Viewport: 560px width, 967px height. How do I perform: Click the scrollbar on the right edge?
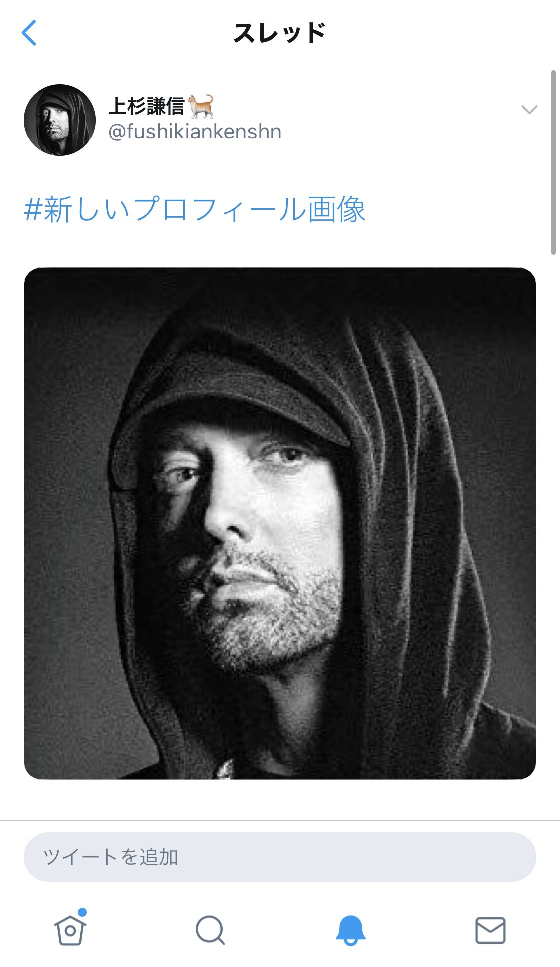tap(553, 162)
